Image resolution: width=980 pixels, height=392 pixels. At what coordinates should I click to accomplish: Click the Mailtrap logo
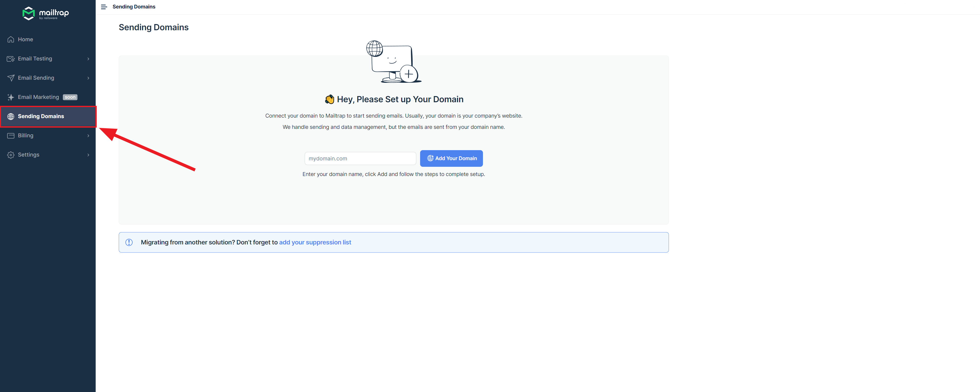pyautogui.click(x=46, y=13)
